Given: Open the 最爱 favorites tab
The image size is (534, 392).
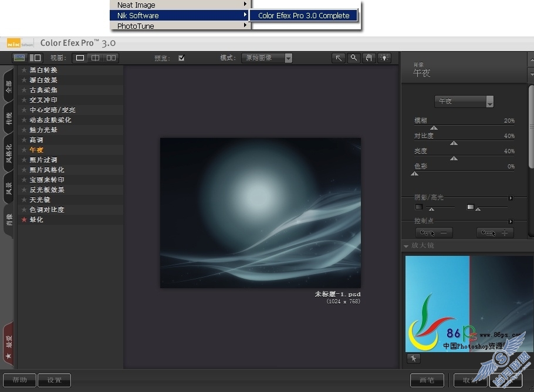Looking at the screenshot, I should (x=8, y=344).
